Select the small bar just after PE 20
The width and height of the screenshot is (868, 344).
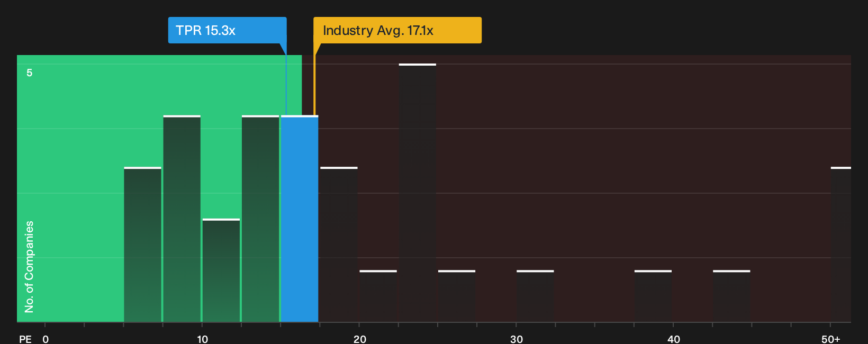378,296
